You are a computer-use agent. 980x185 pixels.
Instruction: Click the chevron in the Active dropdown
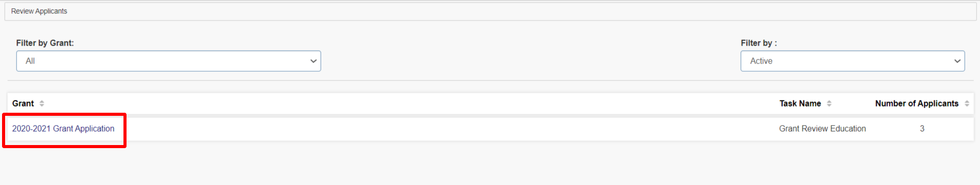[x=957, y=61]
